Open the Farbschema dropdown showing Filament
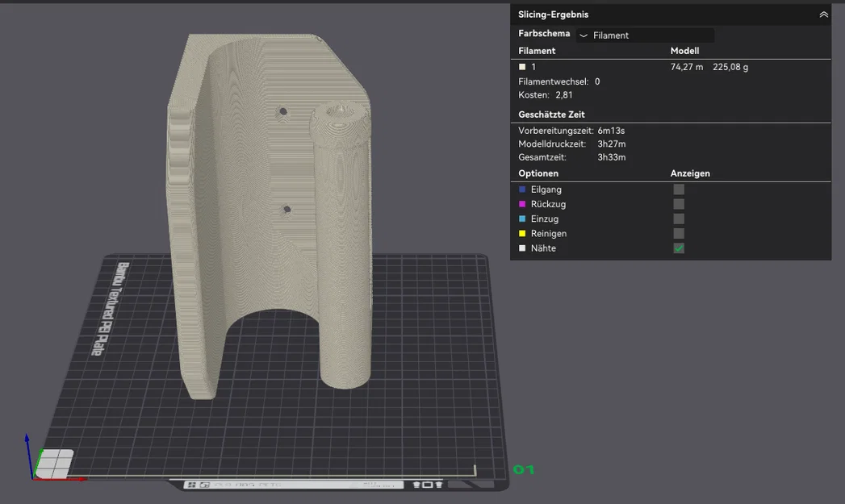Image resolution: width=845 pixels, height=504 pixels. pos(645,35)
